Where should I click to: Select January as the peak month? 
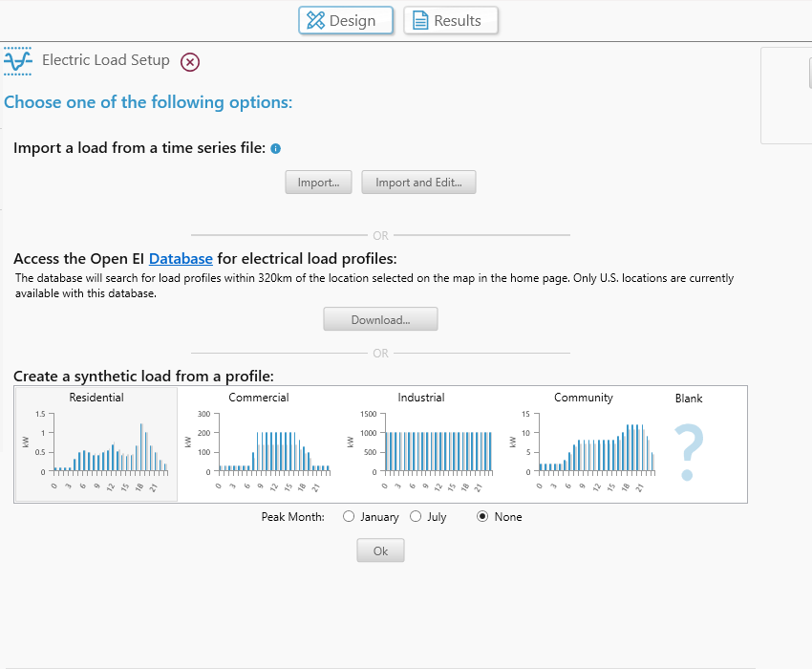[349, 516]
